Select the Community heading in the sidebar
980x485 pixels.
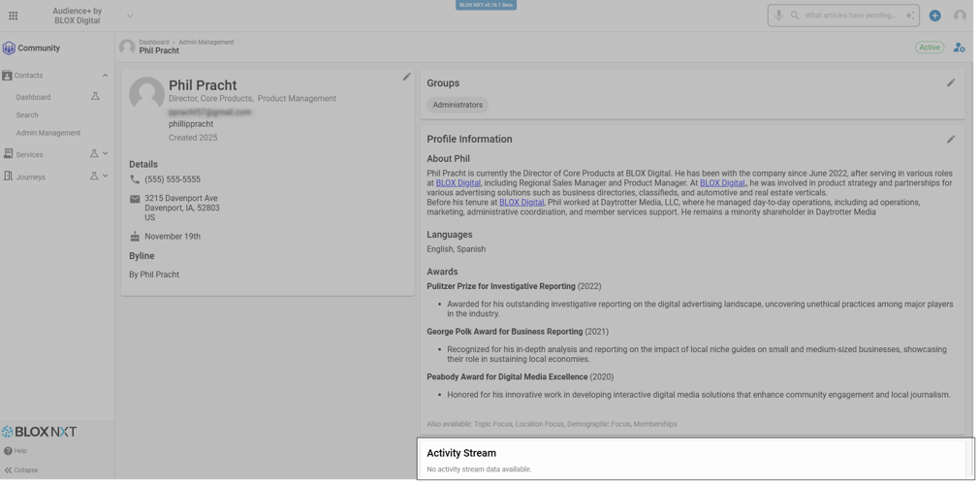(39, 48)
